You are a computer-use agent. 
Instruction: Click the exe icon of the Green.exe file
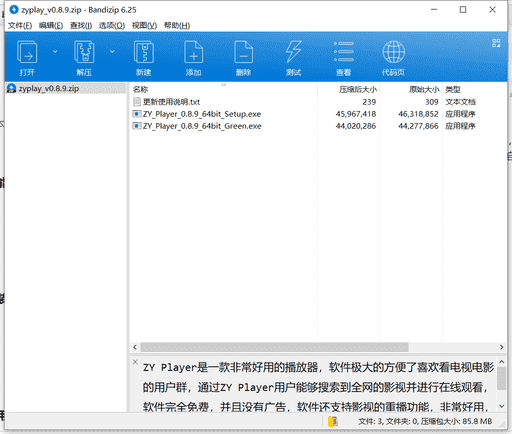click(x=137, y=126)
